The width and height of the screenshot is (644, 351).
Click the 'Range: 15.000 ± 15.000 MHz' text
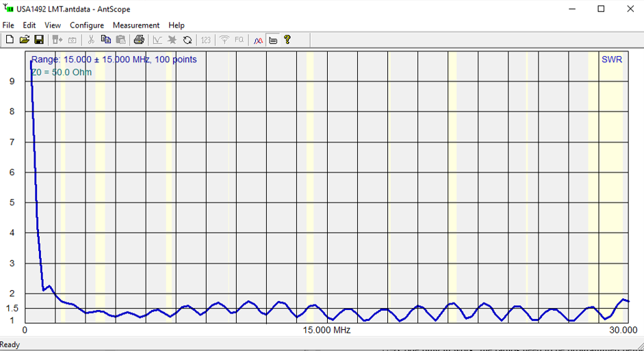91,60
